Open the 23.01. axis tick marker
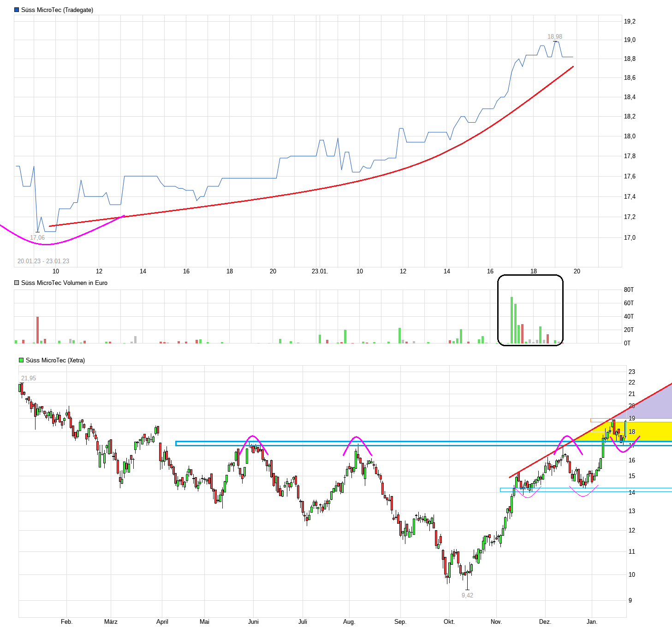The width and height of the screenshot is (672, 639). point(320,271)
